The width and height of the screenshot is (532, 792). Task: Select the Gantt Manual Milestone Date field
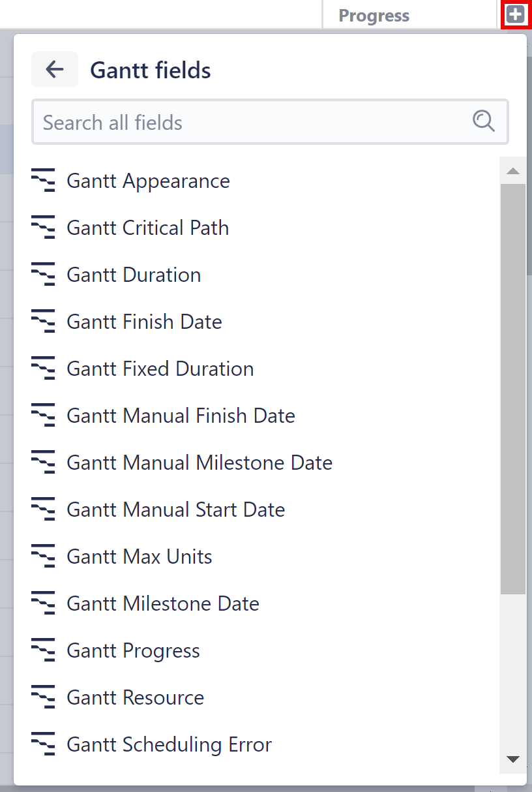pos(199,463)
